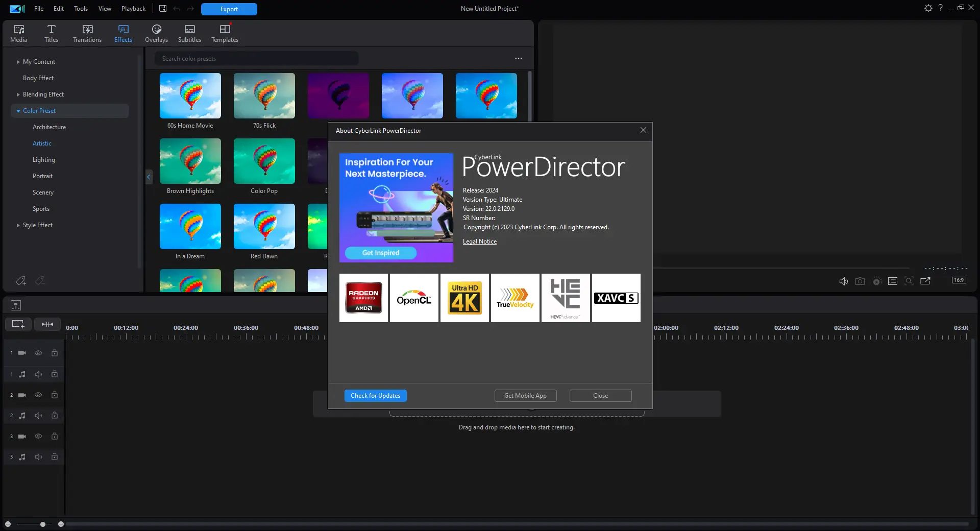Click the preview quality list icon

pyautogui.click(x=893, y=281)
